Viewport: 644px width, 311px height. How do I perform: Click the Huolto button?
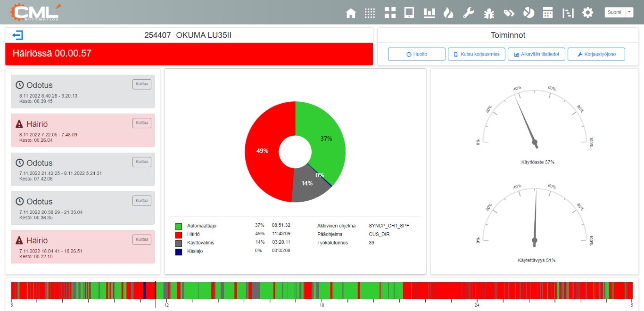[416, 54]
